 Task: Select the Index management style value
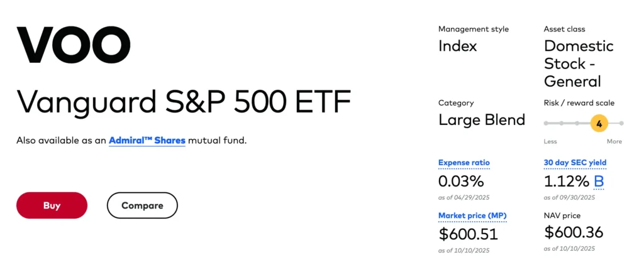pyautogui.click(x=457, y=46)
